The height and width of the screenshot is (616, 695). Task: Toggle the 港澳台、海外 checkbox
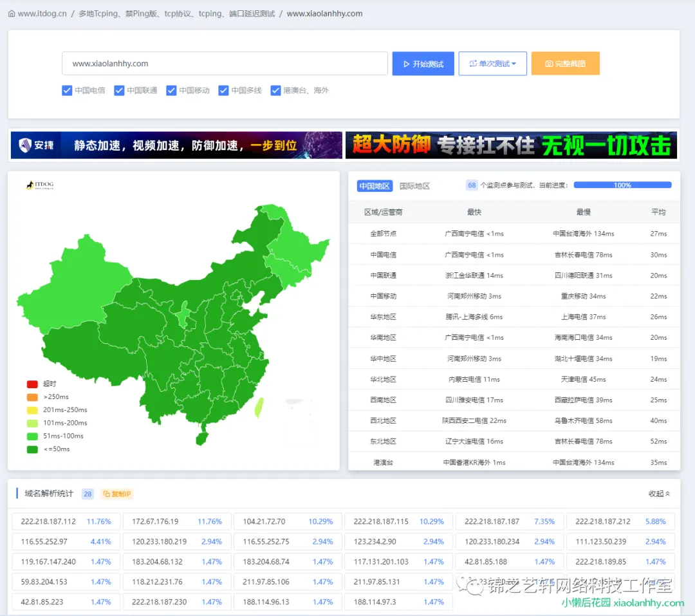(275, 91)
